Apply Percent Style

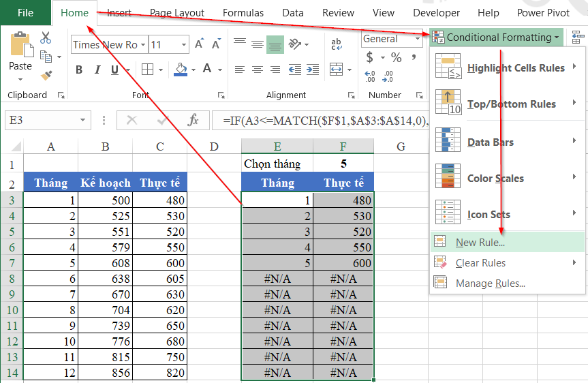pos(397,57)
